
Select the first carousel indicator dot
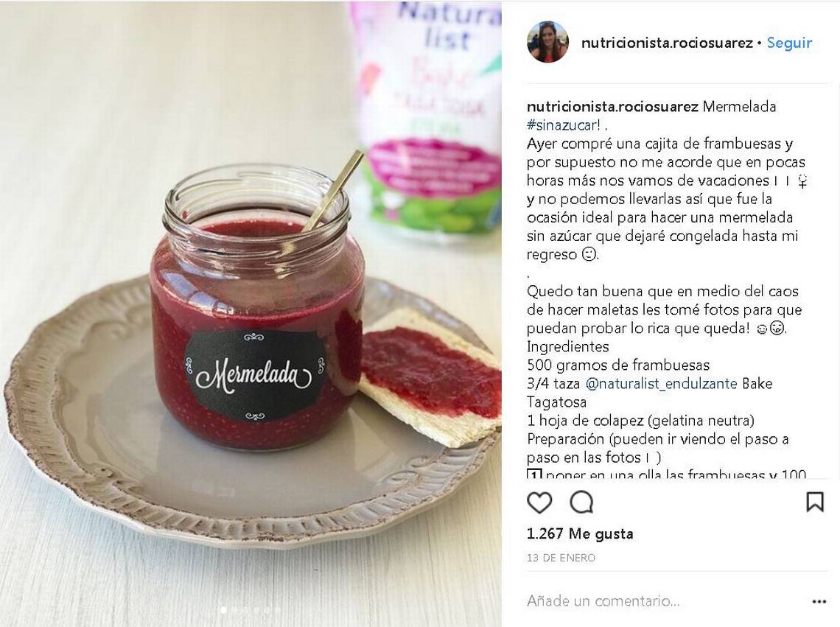click(223, 610)
